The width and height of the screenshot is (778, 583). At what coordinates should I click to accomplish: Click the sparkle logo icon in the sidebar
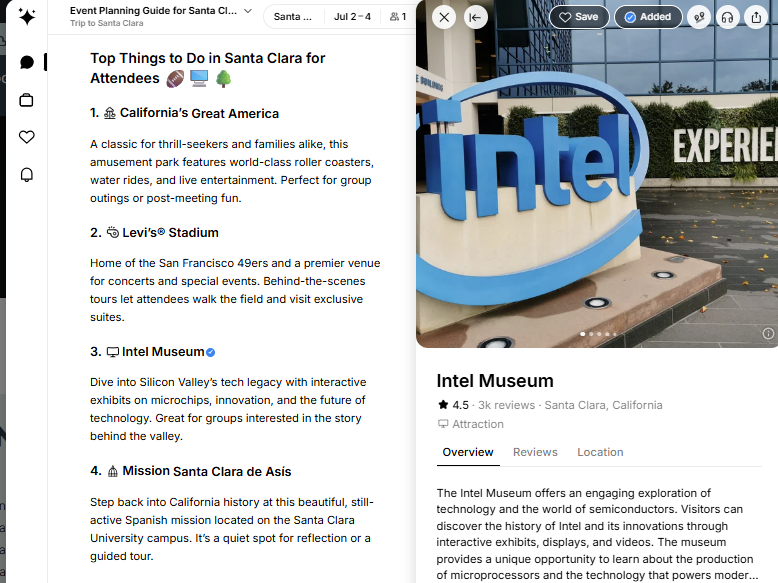point(27,16)
